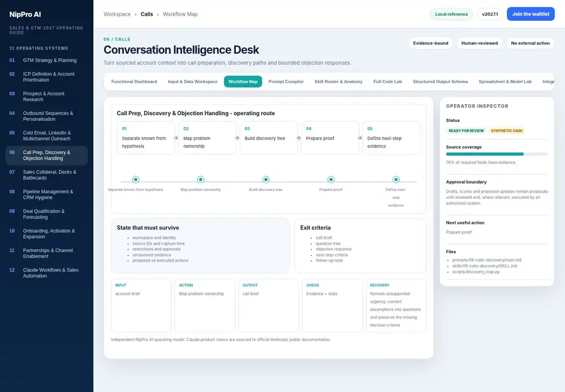Click the ACTION card 'Map problem ownership'
Screen dimensions: 565x392
click(x=205, y=306)
